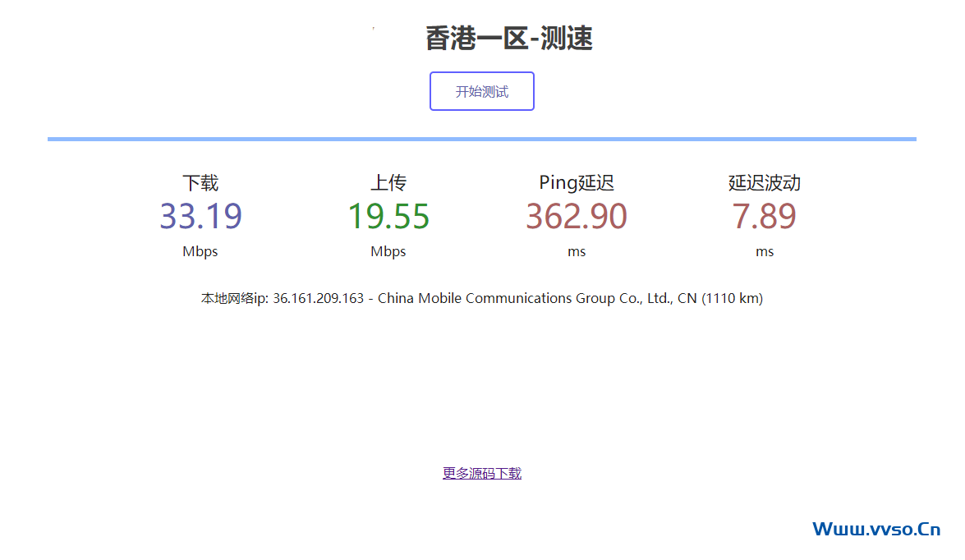Screen dimensions: 965x560
Task: Select the 7.89 jitter value
Action: point(765,216)
